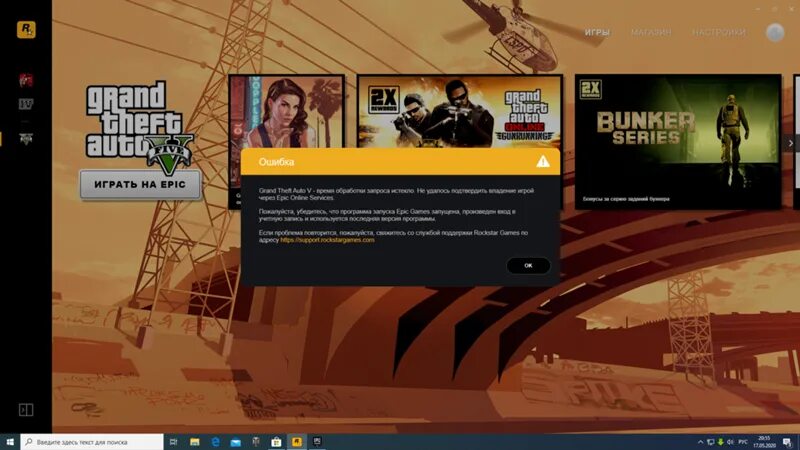This screenshot has height=450, width=800.
Task: Click the Rockstar Games logo in sidebar
Action: (26, 30)
